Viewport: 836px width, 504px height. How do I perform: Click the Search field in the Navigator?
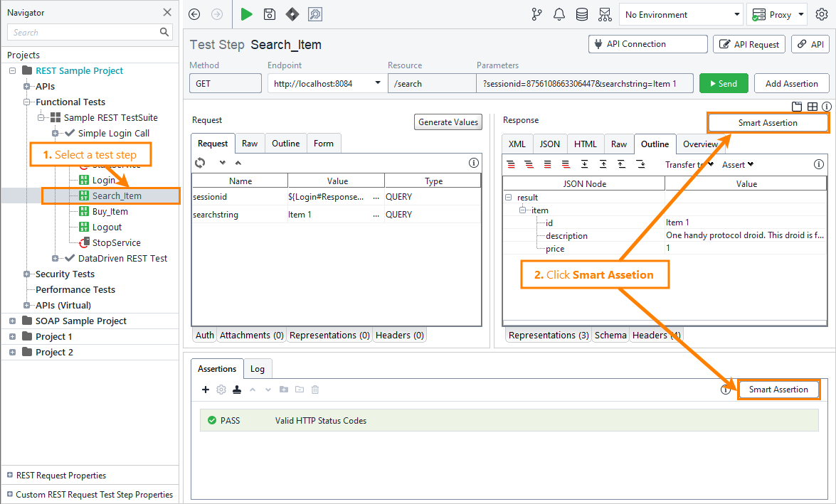click(85, 32)
